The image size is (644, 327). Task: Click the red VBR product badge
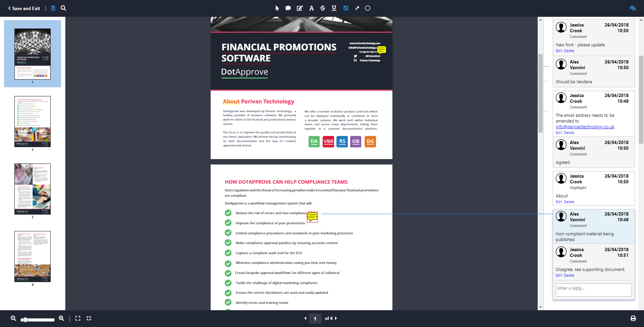coord(328,142)
